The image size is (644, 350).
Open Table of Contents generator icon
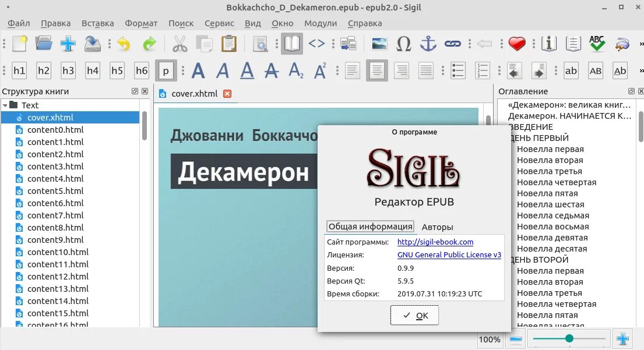(x=573, y=44)
